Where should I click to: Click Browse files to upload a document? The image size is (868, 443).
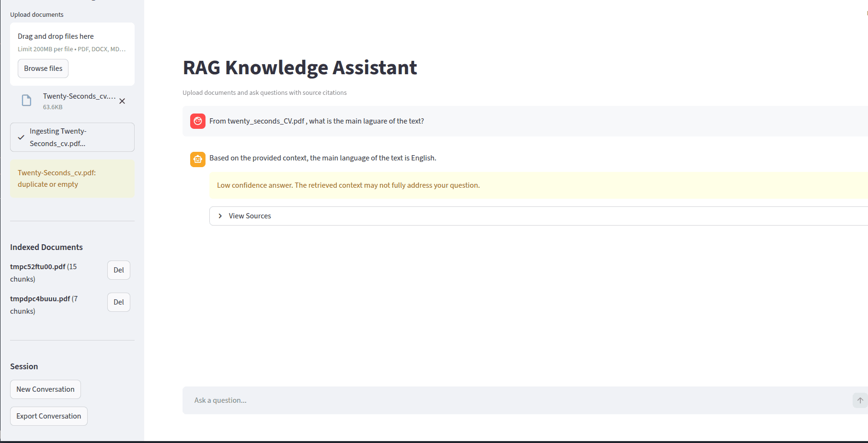coord(43,68)
